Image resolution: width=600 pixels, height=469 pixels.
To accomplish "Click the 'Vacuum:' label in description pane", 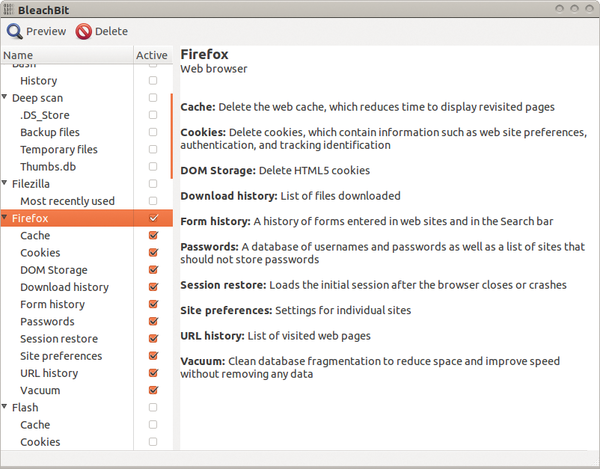I will 203,361.
